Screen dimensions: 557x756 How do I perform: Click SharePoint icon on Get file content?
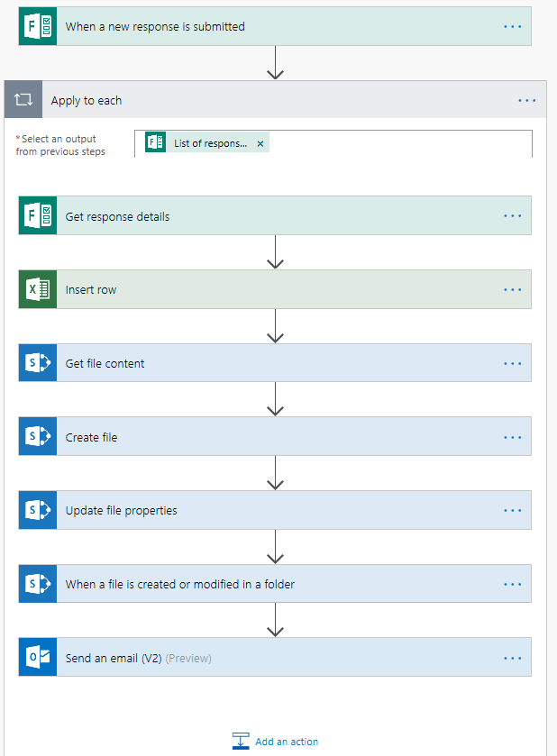(x=38, y=363)
